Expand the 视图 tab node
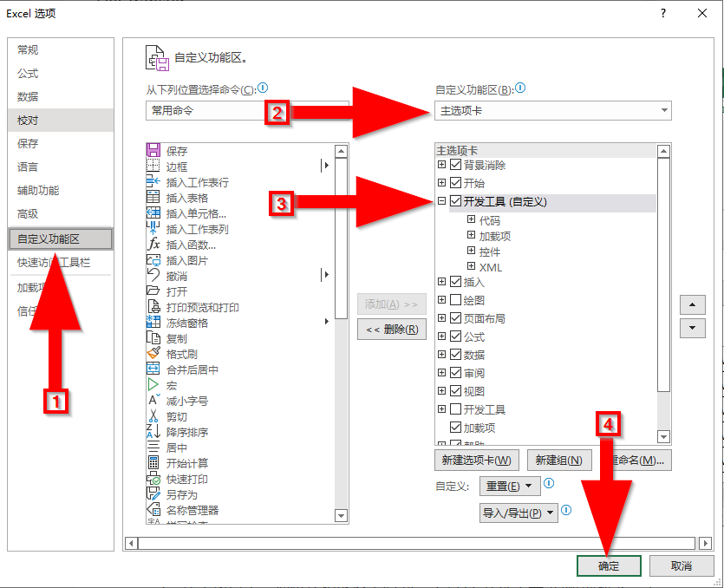724x588 pixels. click(442, 391)
